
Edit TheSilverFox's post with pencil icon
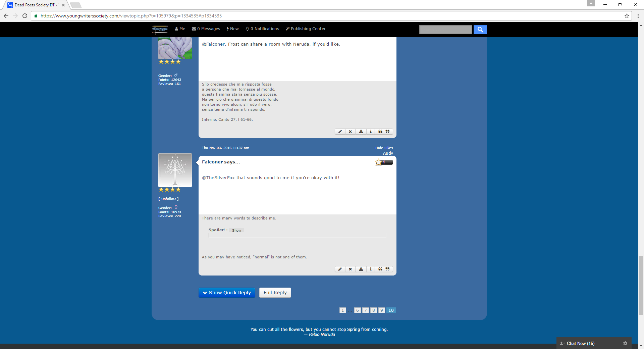coord(340,132)
